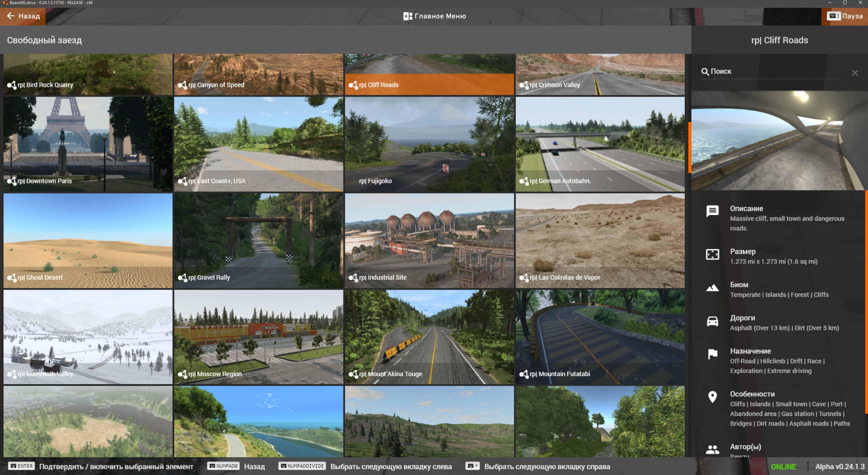Click the mod icon beside Canyon of Speed
Viewport: 868px width, 475px height.
tap(182, 85)
